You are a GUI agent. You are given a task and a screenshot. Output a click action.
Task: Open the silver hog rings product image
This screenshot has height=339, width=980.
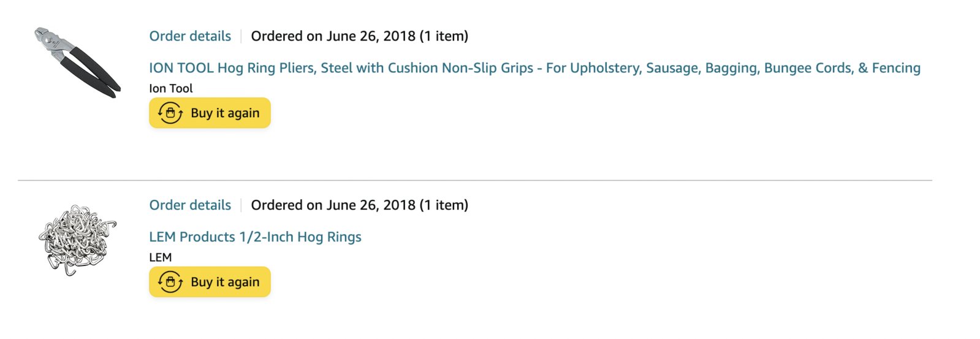click(77, 240)
